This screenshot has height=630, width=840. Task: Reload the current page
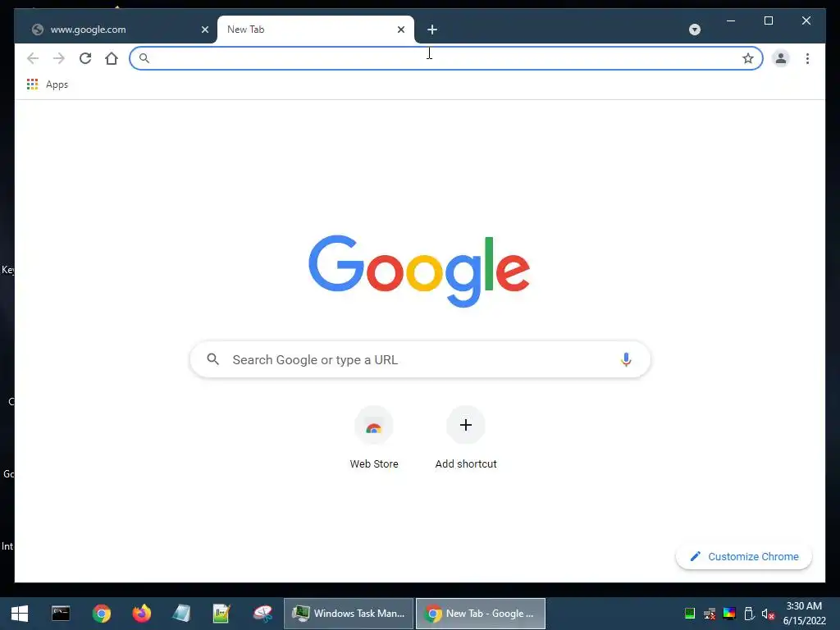(85, 58)
